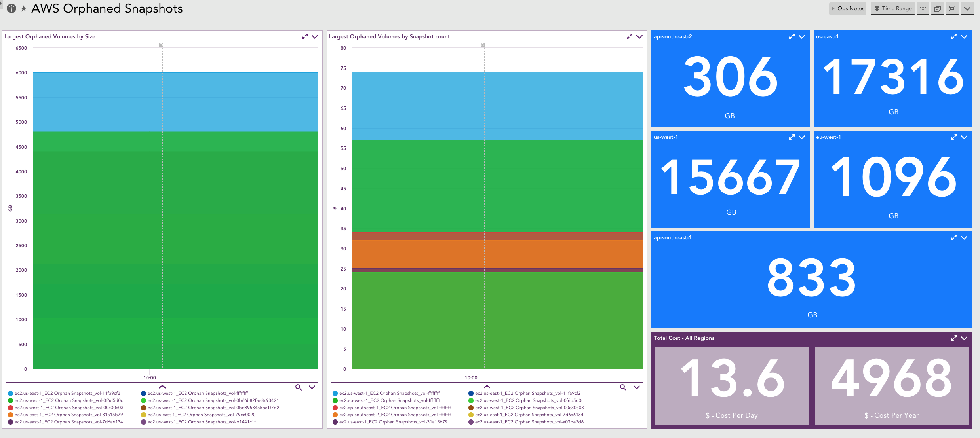Open Largest Orphaned Volumes by Size menu

click(315, 36)
